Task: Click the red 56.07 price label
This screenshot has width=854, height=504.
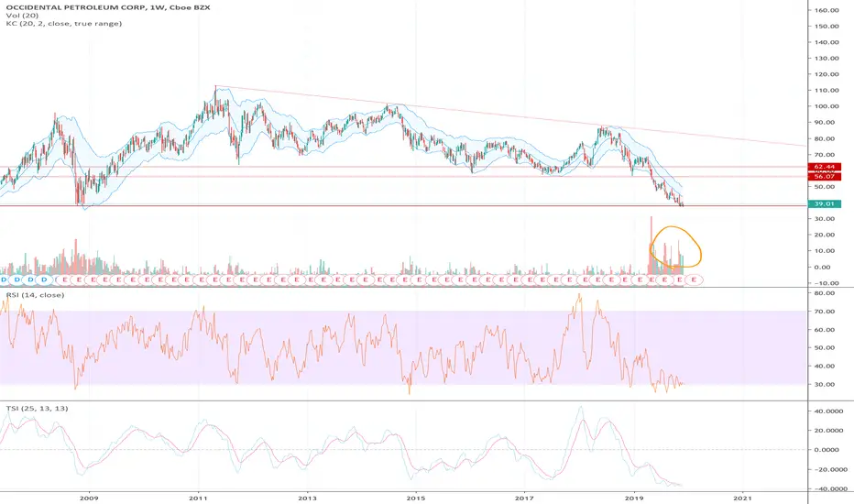Action: coord(825,177)
